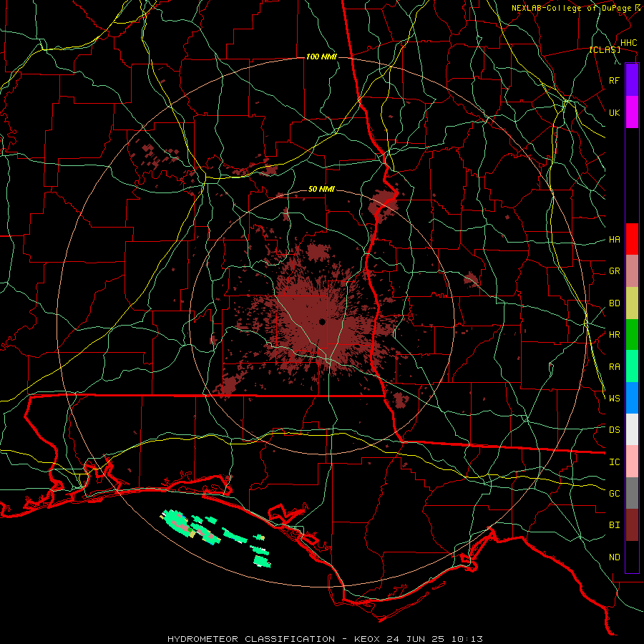
Task: Click the blue WS legend swatch
Action: 632,398
